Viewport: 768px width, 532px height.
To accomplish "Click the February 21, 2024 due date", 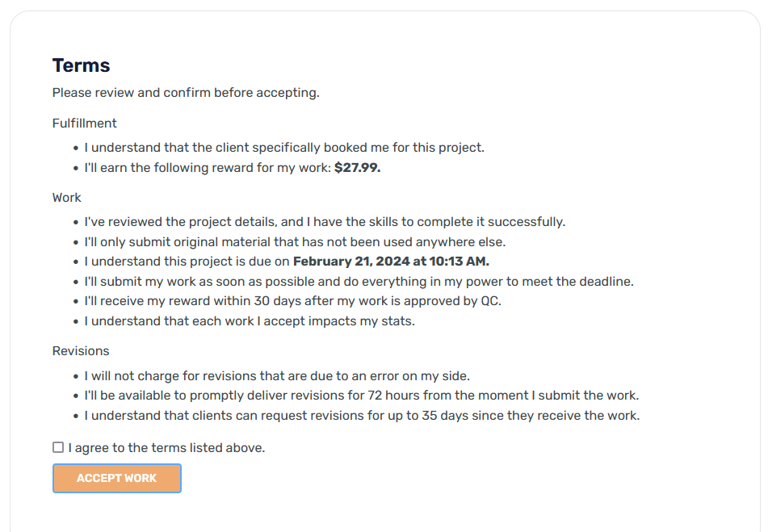I will 391,262.
